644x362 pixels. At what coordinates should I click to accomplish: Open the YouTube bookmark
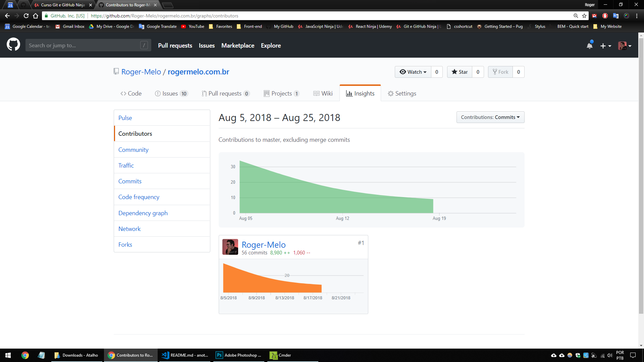tap(193, 26)
